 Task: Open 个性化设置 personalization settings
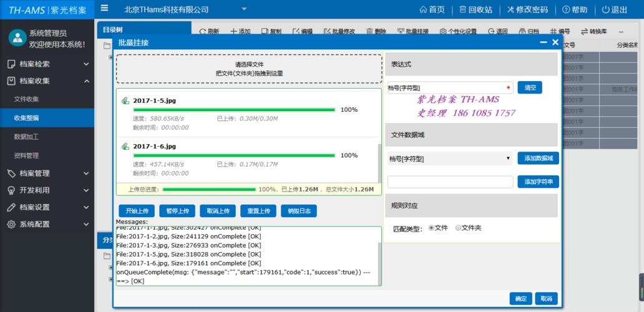(x=458, y=32)
